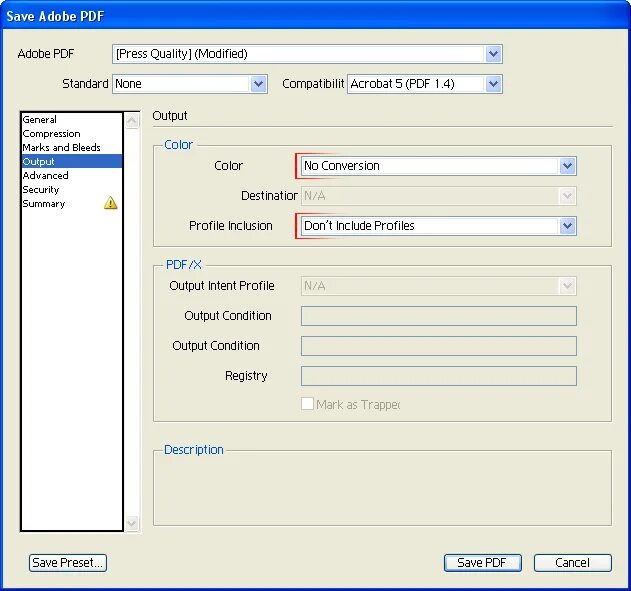Select General in the category list

click(72, 119)
